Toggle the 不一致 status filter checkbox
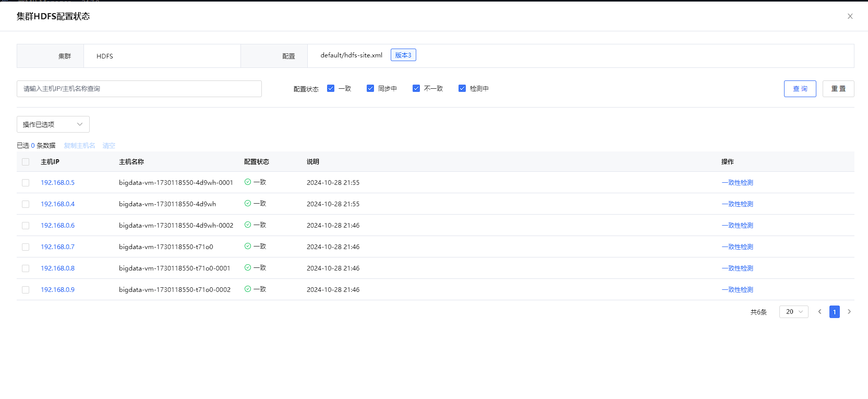Viewport: 868px width, 399px height. pyautogui.click(x=416, y=88)
